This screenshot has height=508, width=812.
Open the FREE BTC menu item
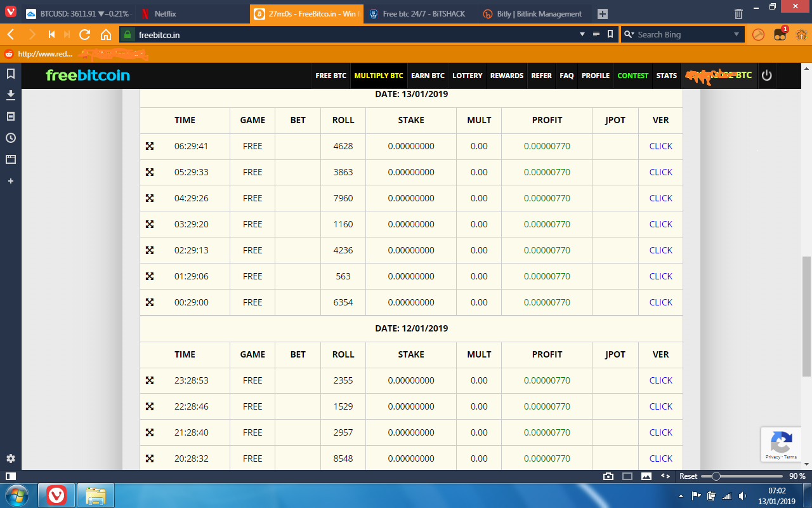coord(331,76)
